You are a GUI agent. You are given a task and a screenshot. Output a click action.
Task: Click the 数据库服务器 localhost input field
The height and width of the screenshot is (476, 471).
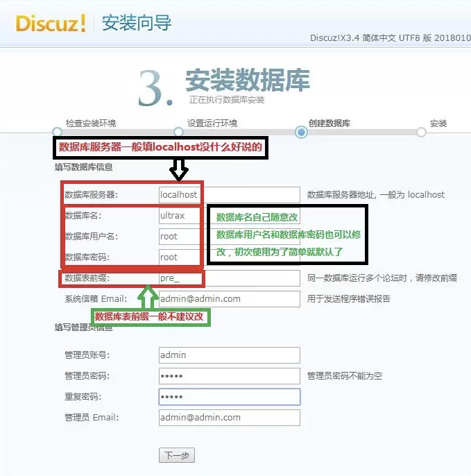(x=230, y=195)
